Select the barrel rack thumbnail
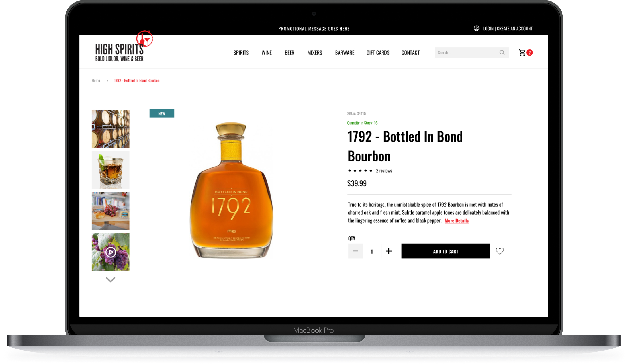Viewport: 630px width, 364px height. [111, 129]
